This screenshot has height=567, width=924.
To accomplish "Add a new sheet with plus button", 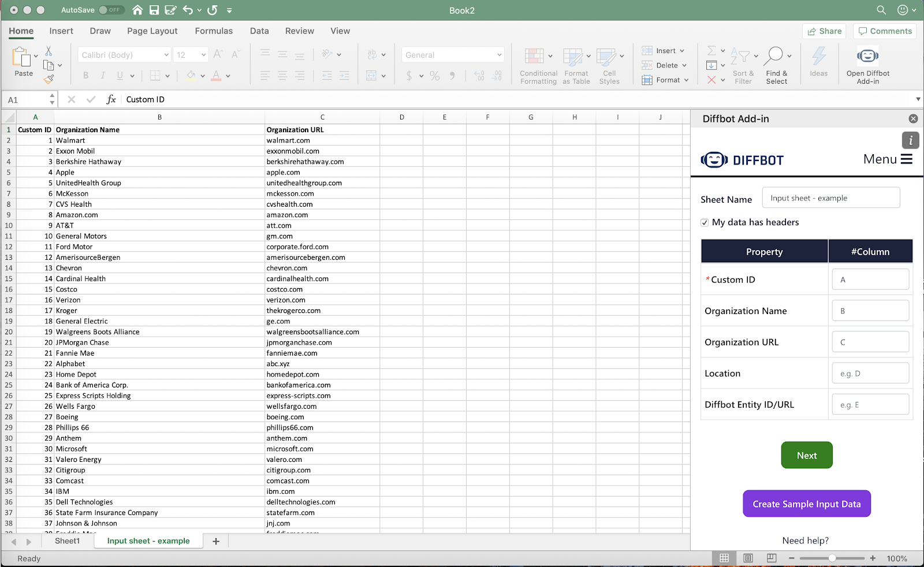I will [216, 541].
